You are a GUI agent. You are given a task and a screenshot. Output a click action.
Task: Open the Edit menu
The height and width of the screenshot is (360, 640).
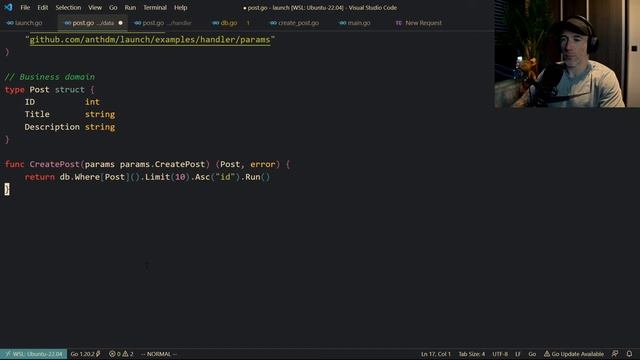pyautogui.click(x=42, y=7)
